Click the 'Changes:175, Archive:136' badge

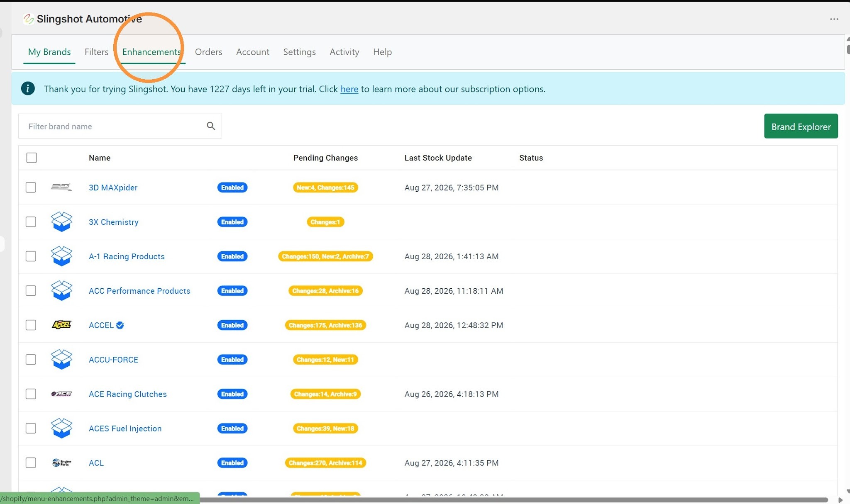click(325, 325)
